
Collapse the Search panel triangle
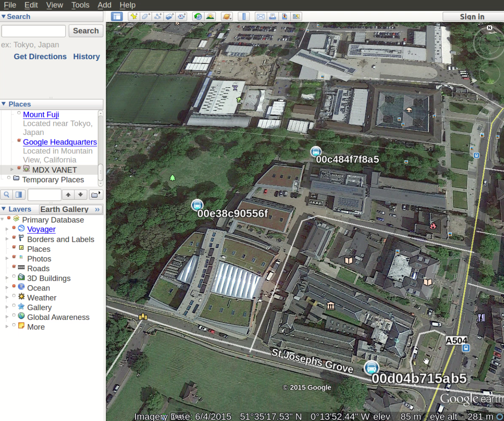point(4,16)
